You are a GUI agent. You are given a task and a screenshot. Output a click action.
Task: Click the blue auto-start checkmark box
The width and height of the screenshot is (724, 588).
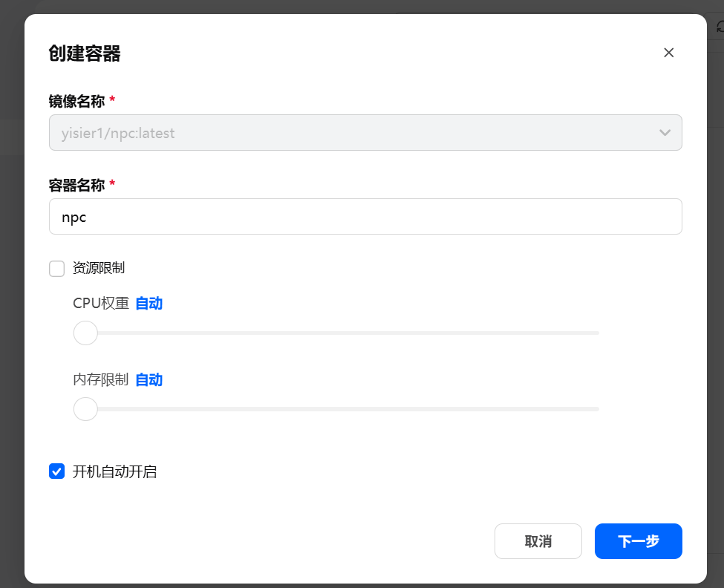click(x=56, y=471)
